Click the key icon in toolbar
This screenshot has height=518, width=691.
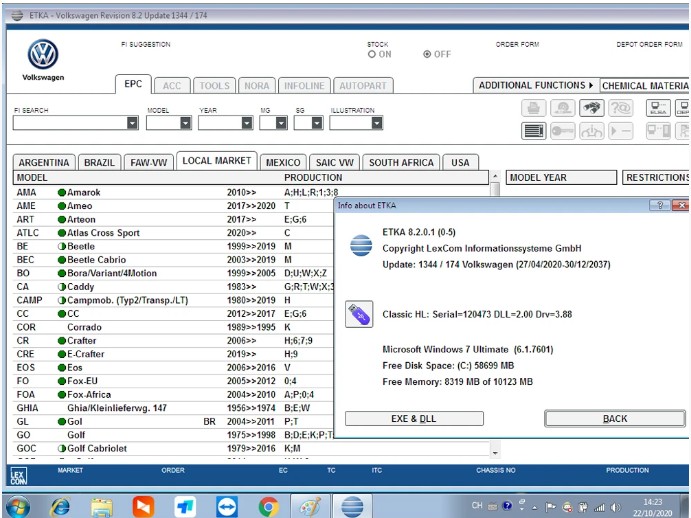[562, 131]
